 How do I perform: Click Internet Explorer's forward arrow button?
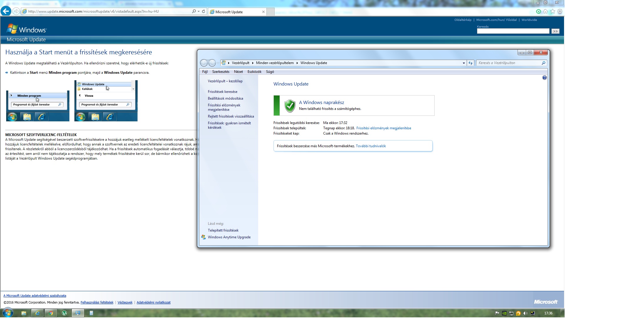16,11
